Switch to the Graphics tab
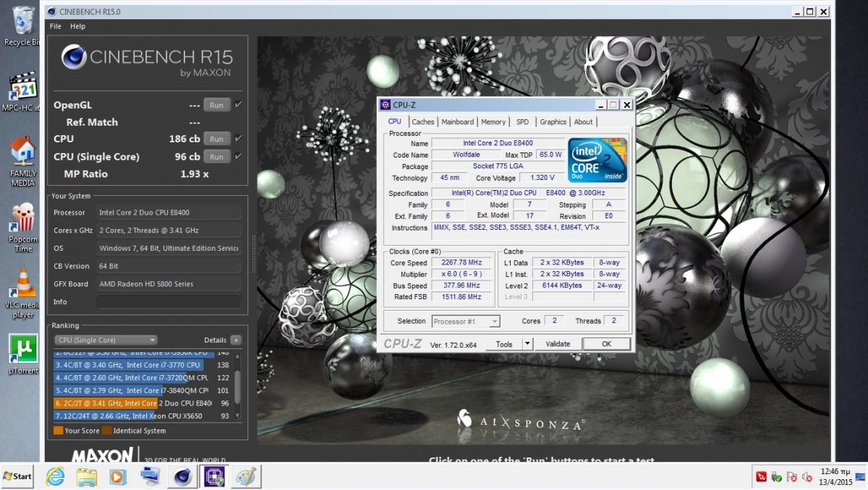 [x=553, y=122]
